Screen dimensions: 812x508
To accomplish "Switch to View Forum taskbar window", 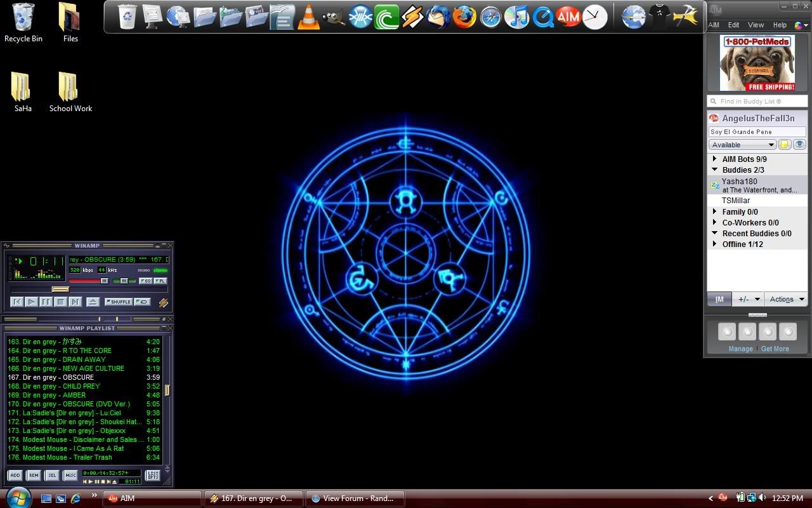I will click(354, 498).
